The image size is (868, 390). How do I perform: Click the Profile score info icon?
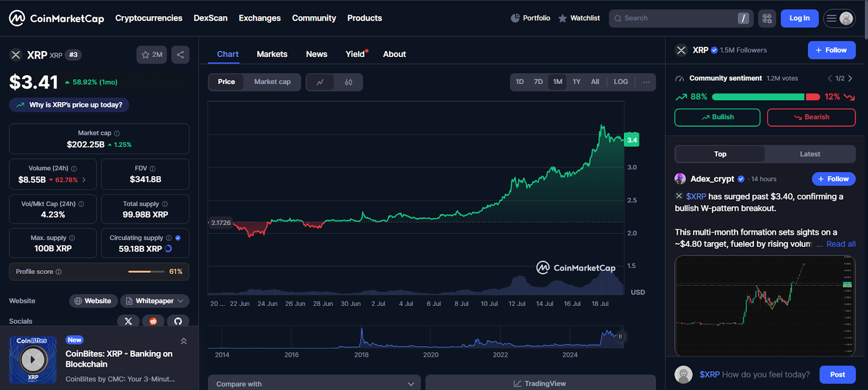(59, 272)
